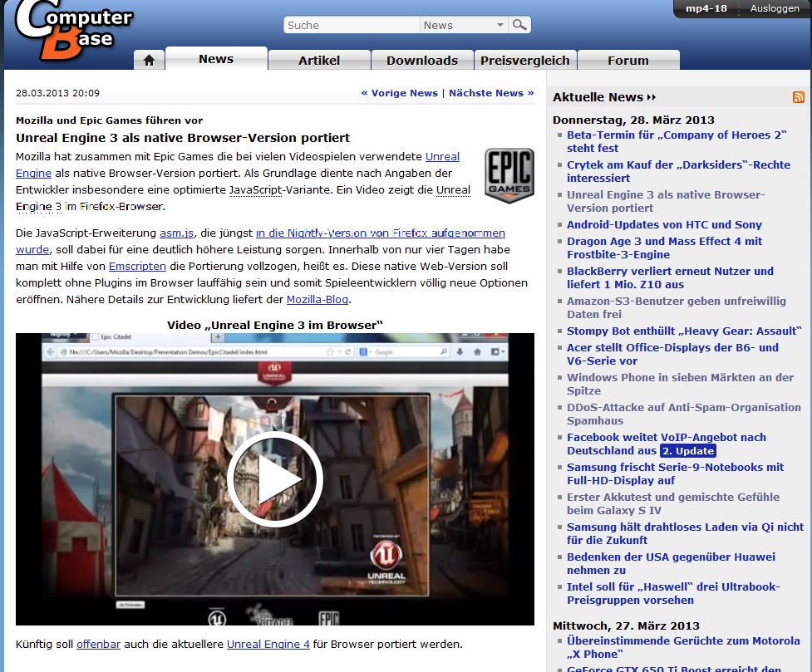Open Amazon-S3-Benutzer news item
The height and width of the screenshot is (672, 812).
[x=677, y=307]
